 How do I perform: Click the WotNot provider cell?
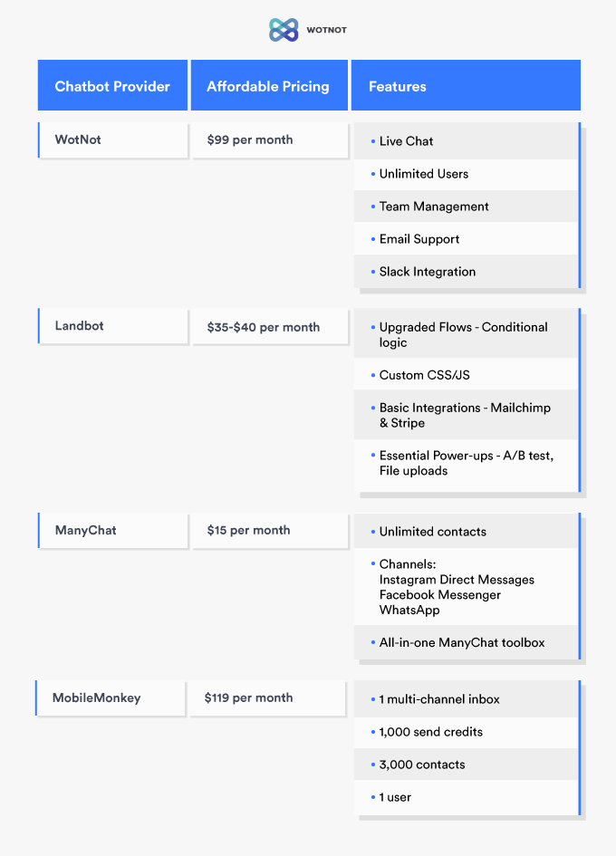[112, 139]
